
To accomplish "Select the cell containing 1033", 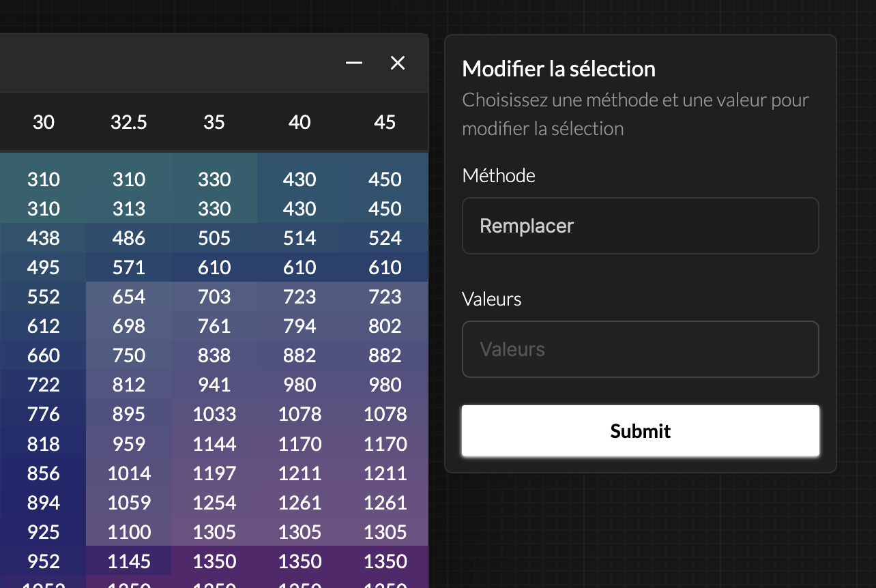I will click(x=214, y=414).
